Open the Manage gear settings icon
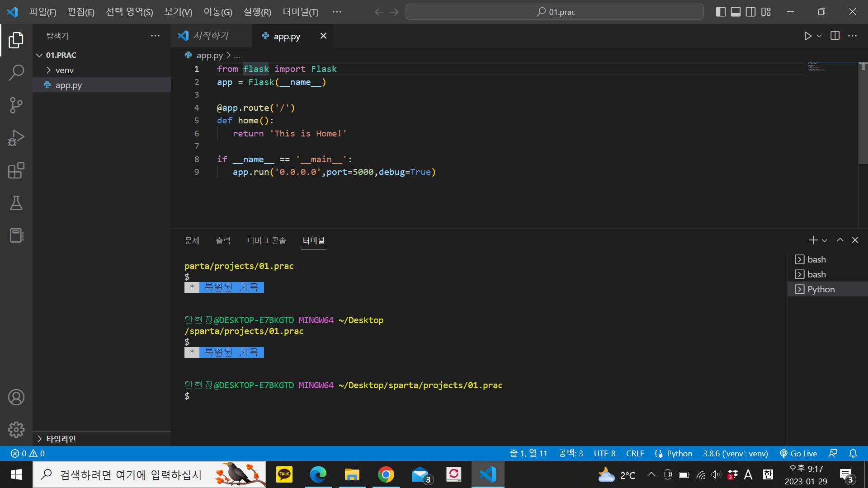The image size is (868, 488). tap(16, 430)
